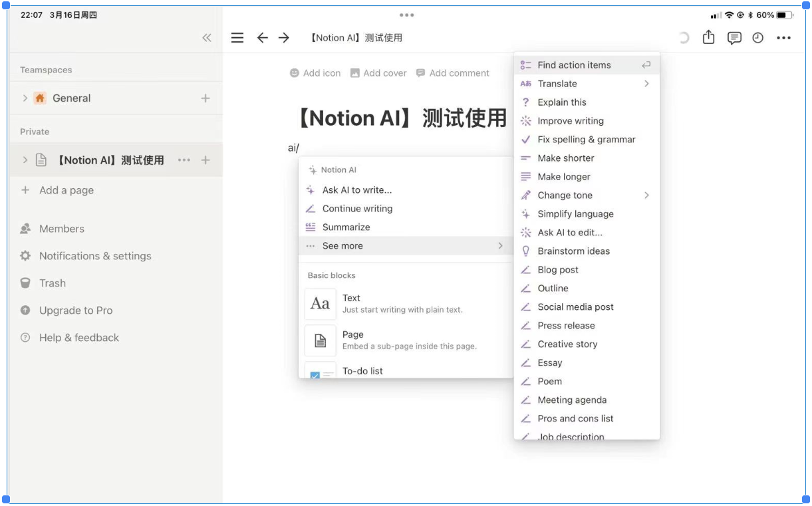
Task: Click the breadcrumb page title in toolbar
Action: point(356,38)
